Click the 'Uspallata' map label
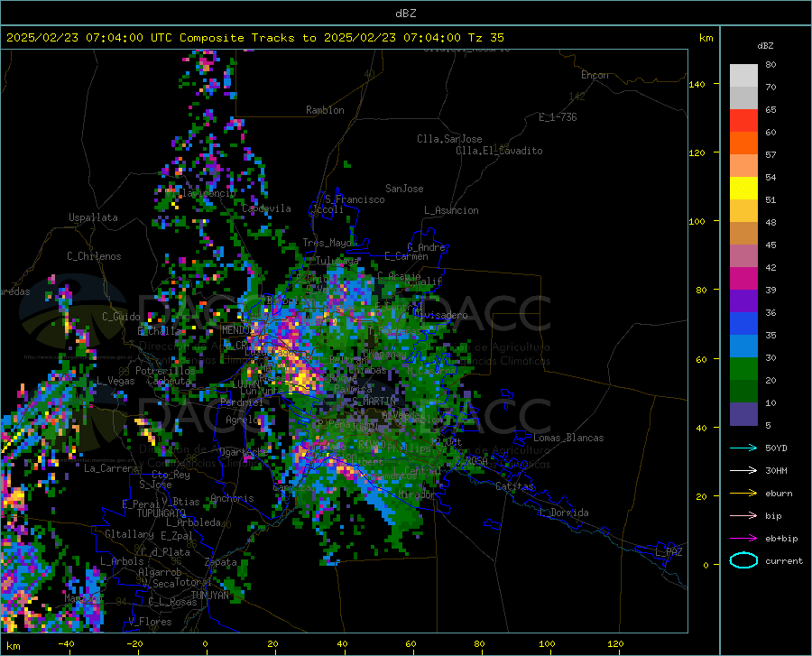Image resolution: width=812 pixels, height=656 pixels. click(x=93, y=217)
